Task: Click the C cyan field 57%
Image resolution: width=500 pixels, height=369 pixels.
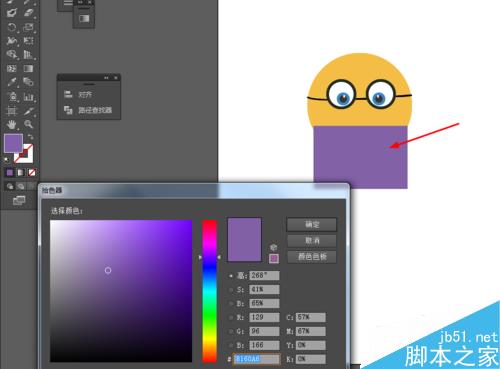Action: [x=311, y=317]
